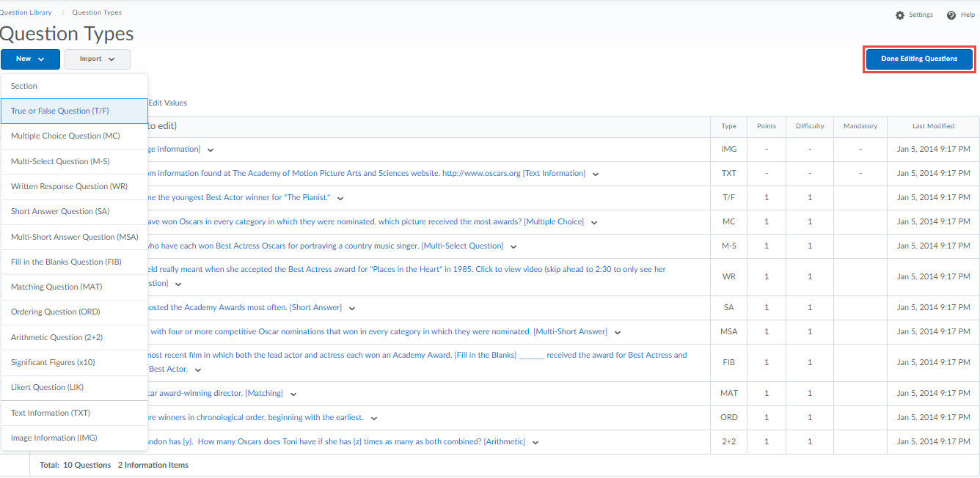Expand chevron beside The Pianist question
Viewport: 980px width, 478px height.
point(341,197)
